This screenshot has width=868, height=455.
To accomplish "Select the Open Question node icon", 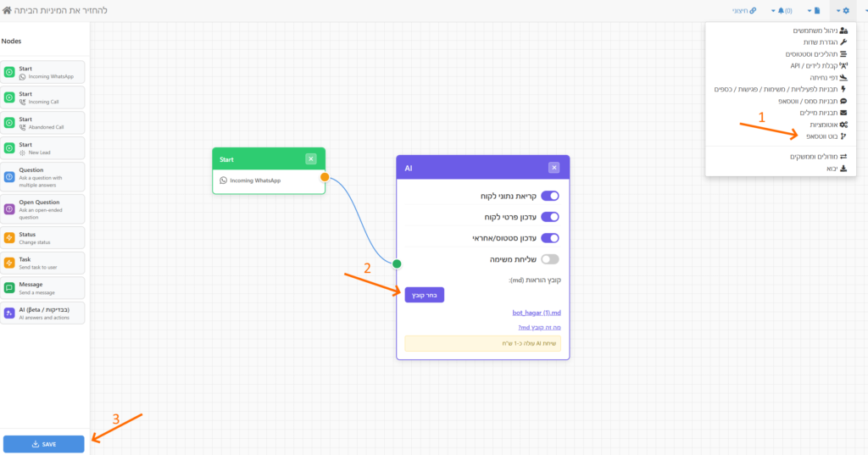I will coord(9,209).
